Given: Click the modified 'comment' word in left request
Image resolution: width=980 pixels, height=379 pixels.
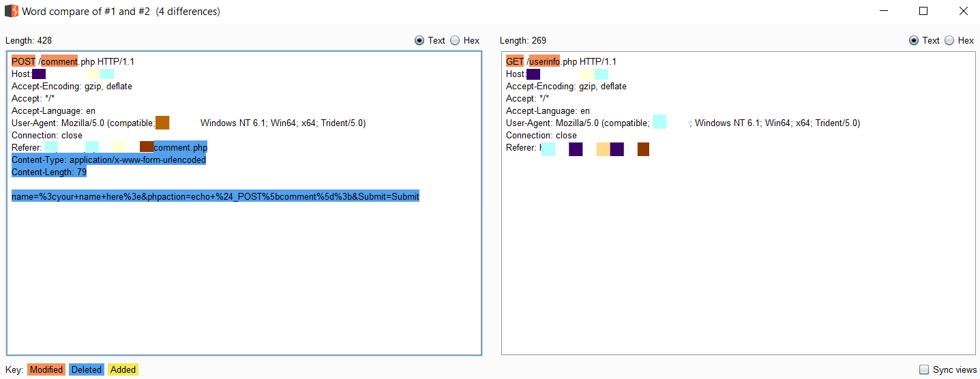Looking at the screenshot, I should point(59,61).
